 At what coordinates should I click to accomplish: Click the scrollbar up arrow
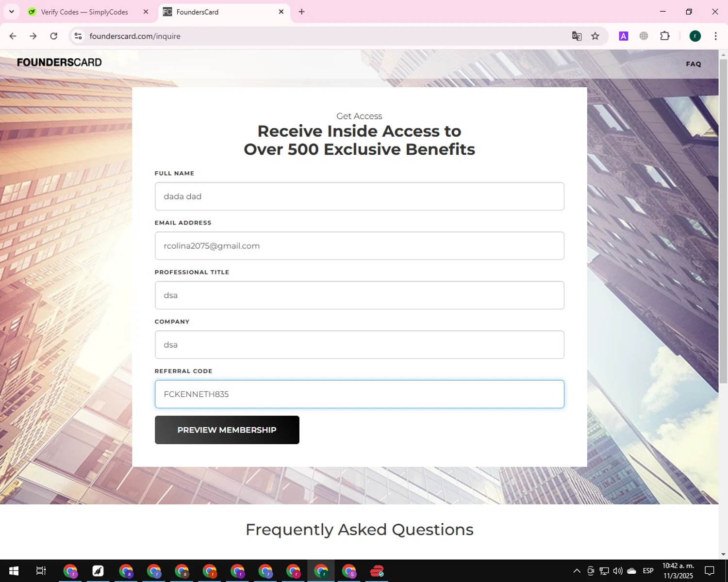click(x=723, y=54)
